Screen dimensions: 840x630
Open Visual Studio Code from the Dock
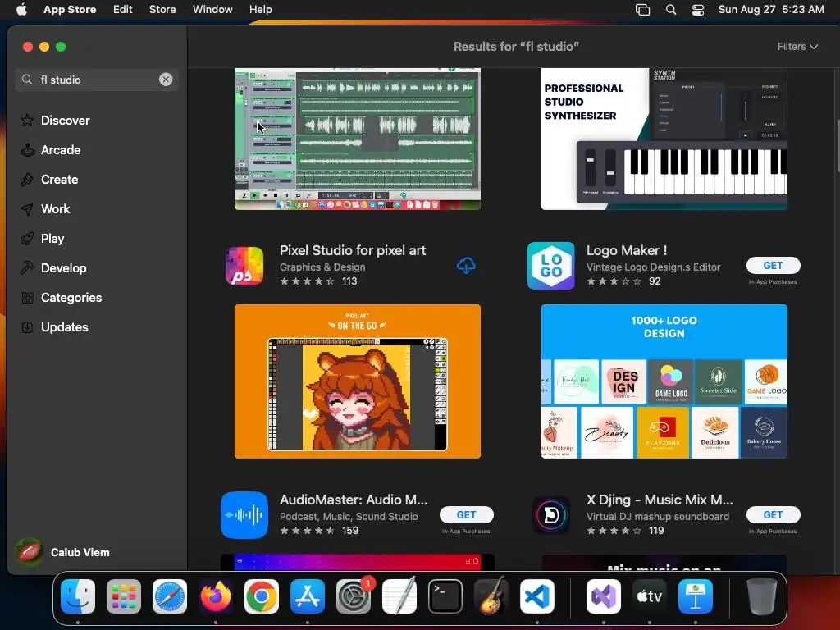click(x=536, y=596)
